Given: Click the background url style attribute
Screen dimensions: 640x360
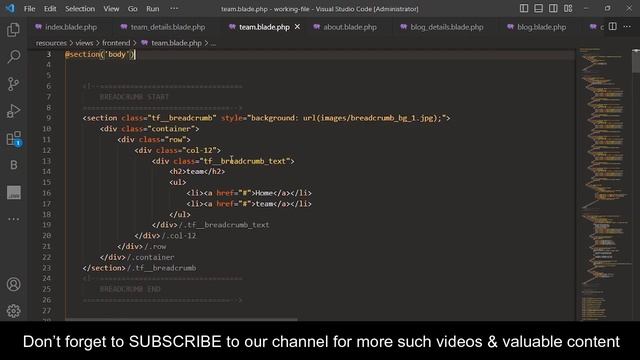Looking at the screenshot, I should pos(333,118).
